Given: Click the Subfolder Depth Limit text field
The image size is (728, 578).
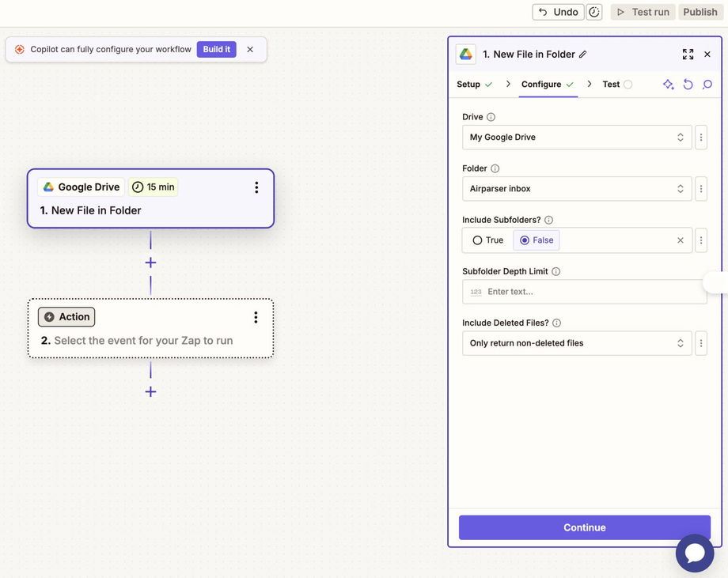Looking at the screenshot, I should [x=585, y=292].
